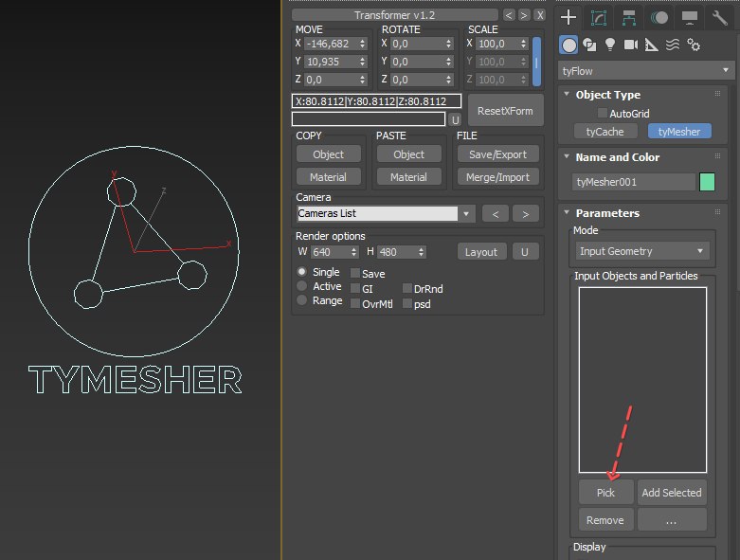Open the Display panel monitor icon
The image size is (740, 560).
coord(690,18)
